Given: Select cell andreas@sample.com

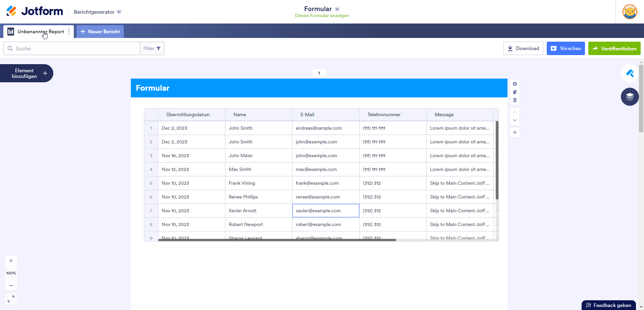Looking at the screenshot, I should [x=326, y=128].
